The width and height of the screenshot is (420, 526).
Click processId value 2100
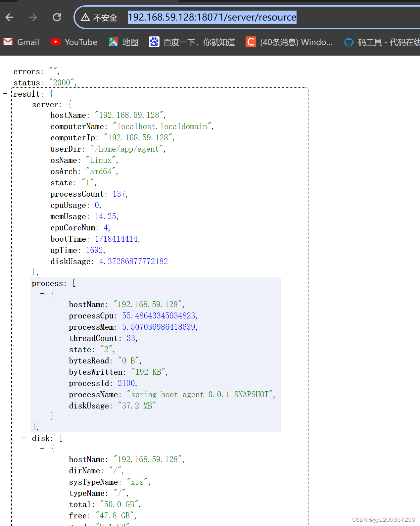[126, 383]
